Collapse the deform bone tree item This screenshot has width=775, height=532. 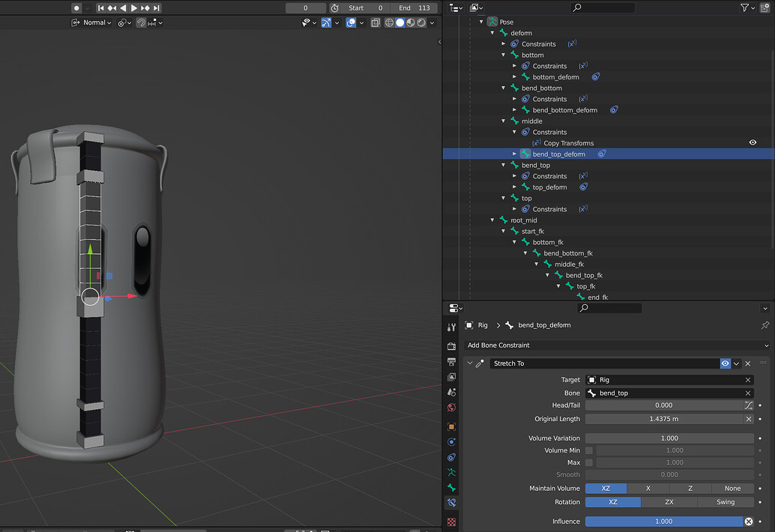point(492,33)
